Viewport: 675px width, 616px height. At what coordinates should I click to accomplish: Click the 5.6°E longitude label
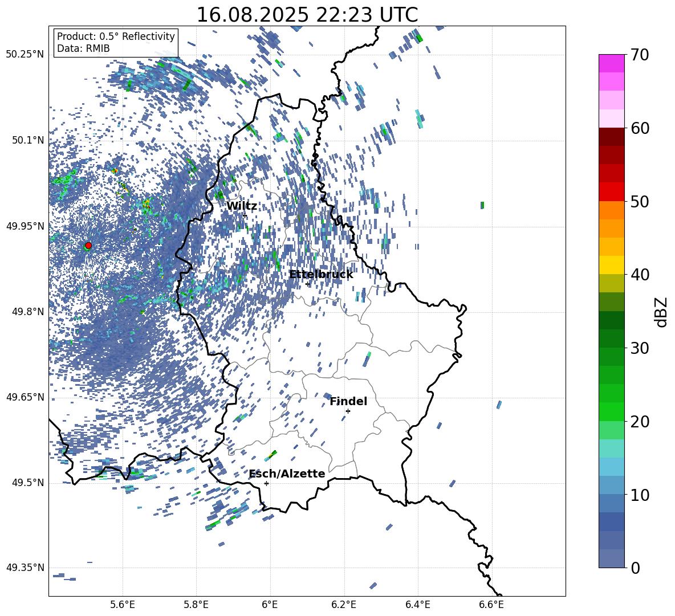point(122,605)
